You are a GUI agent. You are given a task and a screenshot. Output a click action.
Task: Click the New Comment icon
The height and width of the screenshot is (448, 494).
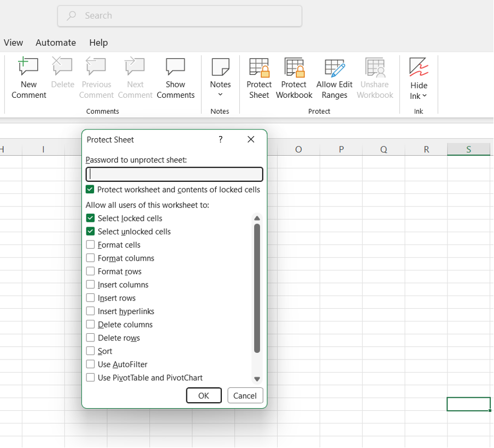click(28, 67)
